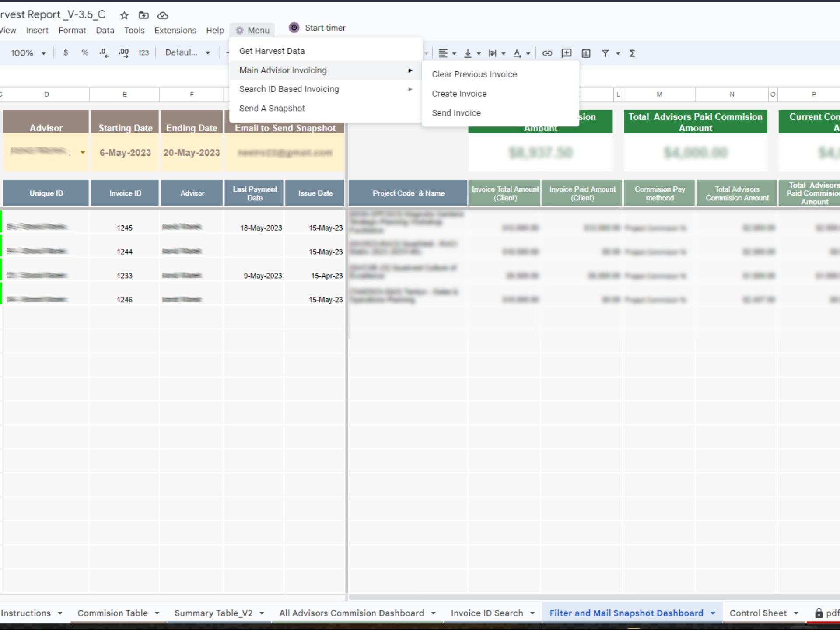Check the cloud save status icon
840x630 pixels.
[x=163, y=15]
